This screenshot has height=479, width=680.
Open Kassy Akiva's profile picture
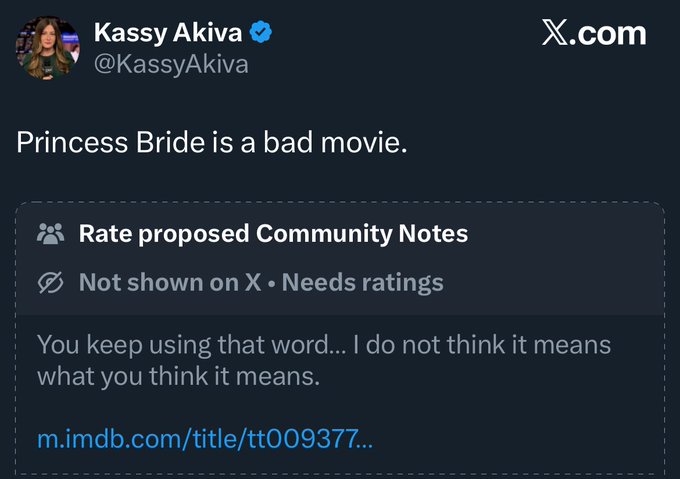pyautogui.click(x=48, y=47)
